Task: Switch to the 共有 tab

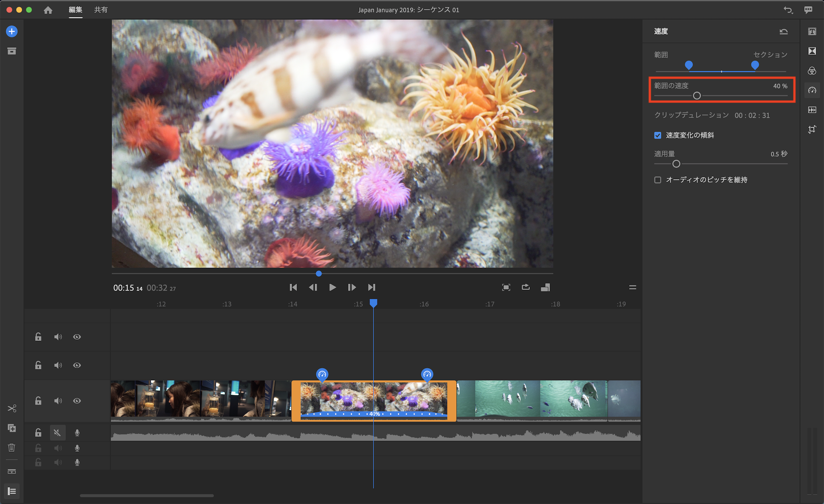Action: [101, 9]
